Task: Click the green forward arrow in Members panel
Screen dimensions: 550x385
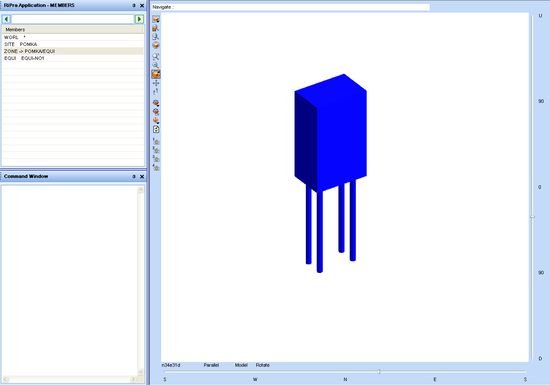Action: point(139,19)
